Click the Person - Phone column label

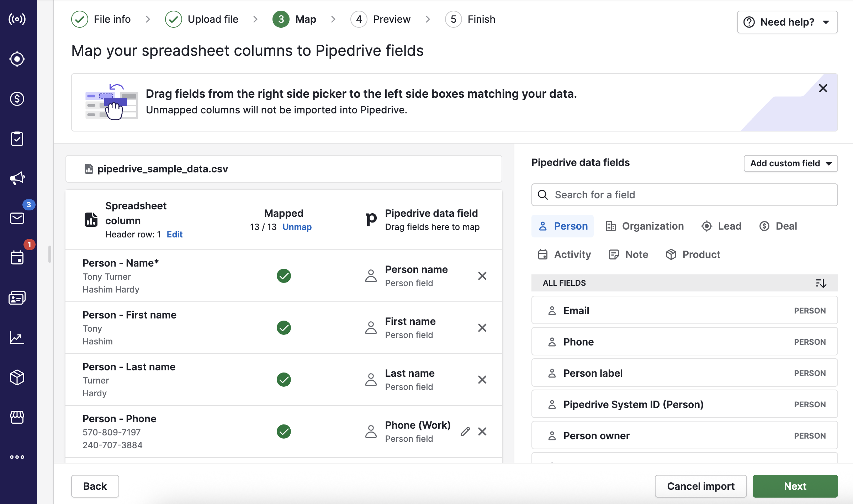click(x=119, y=419)
